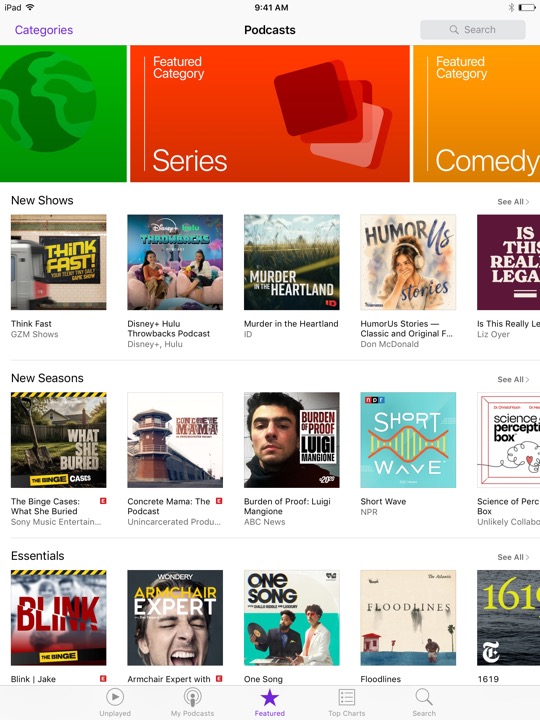The image size is (540, 720).
Task: Tap the magnifier icon in search field
Action: coord(454,29)
